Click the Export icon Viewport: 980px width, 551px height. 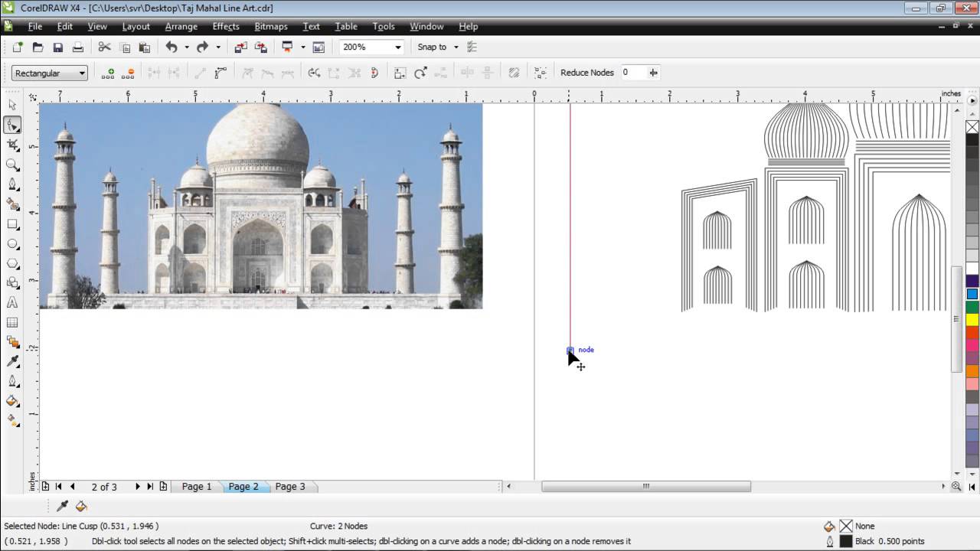(261, 47)
